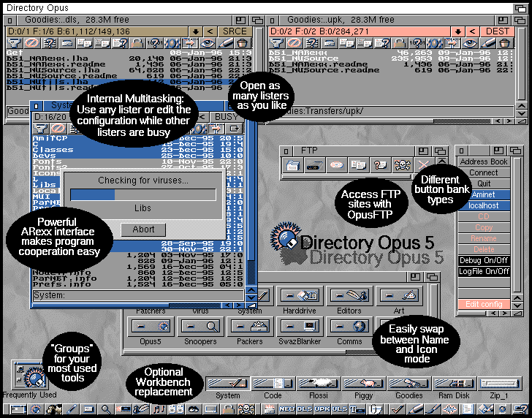The height and width of the screenshot is (418, 532).
Task: Toggle the Debug On/Off button
Action: 484,261
